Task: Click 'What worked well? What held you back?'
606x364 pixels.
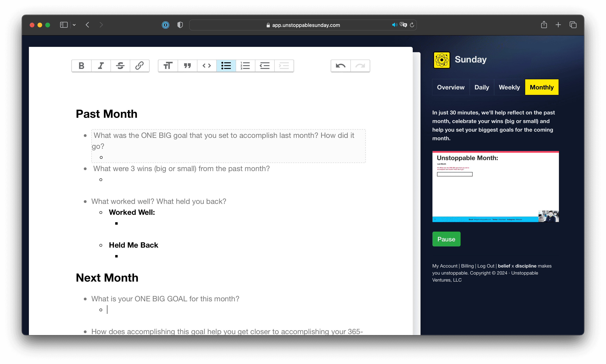Action: point(159,201)
